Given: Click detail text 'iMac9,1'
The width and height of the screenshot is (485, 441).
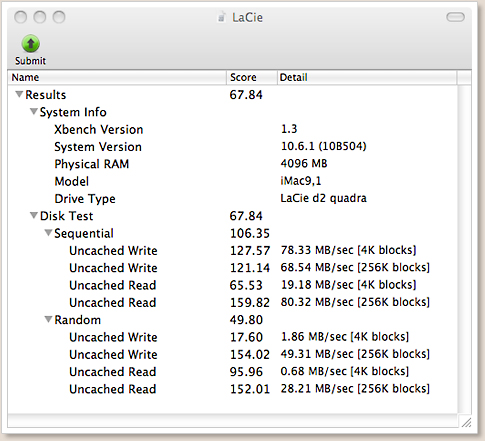Looking at the screenshot, I should tap(301, 181).
